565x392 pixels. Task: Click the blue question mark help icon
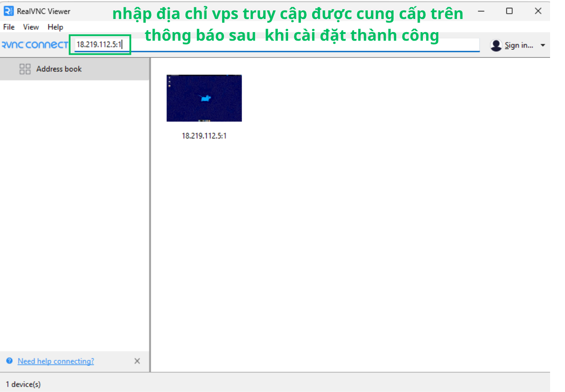pos(9,361)
